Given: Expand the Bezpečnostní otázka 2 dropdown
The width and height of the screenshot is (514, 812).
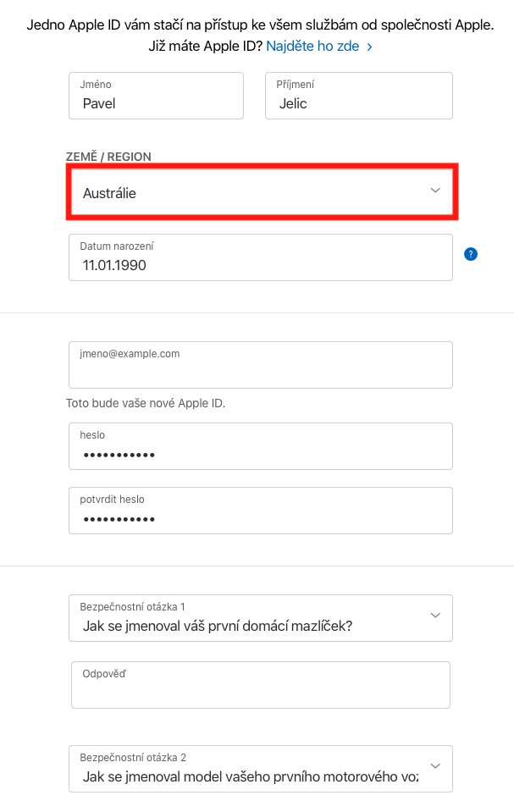Looking at the screenshot, I should tap(260, 769).
